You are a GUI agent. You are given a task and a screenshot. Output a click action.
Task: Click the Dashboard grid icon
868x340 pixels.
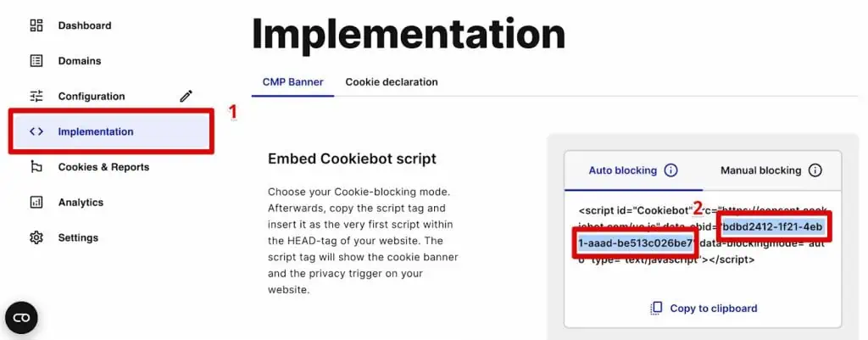[x=36, y=25]
